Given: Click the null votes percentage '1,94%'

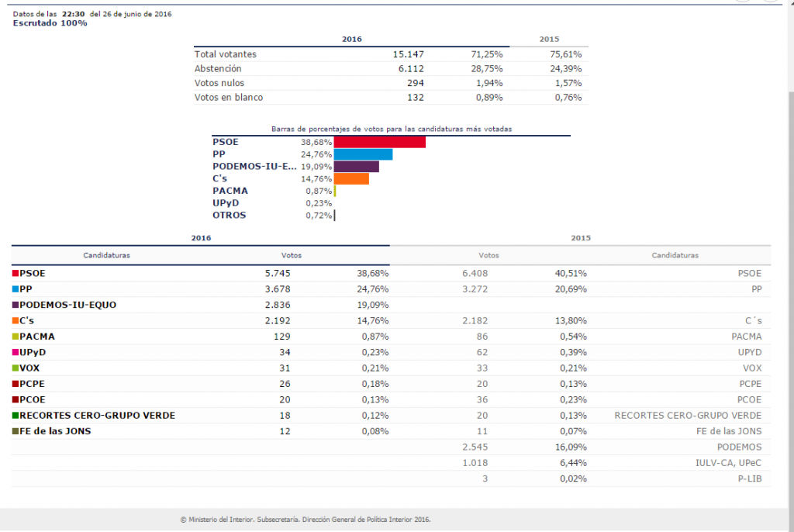Looking at the screenshot, I should pyautogui.click(x=489, y=83).
